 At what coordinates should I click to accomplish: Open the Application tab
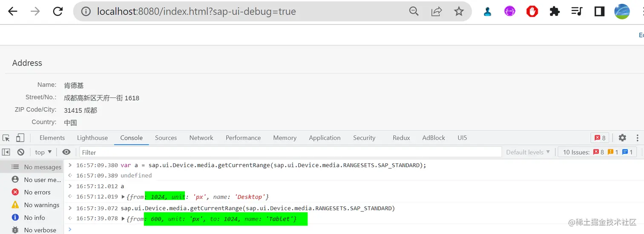pyautogui.click(x=325, y=138)
